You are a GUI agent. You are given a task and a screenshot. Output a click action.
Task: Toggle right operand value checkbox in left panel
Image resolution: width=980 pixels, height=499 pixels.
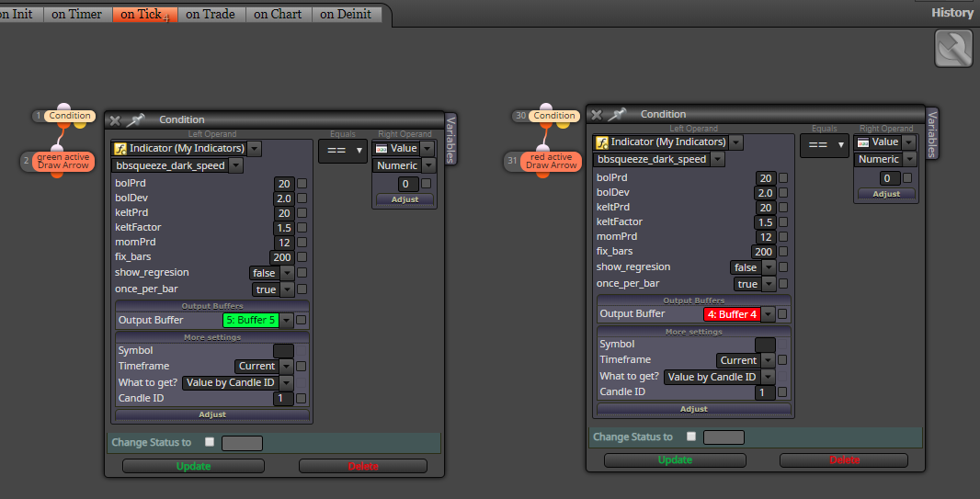click(x=427, y=184)
